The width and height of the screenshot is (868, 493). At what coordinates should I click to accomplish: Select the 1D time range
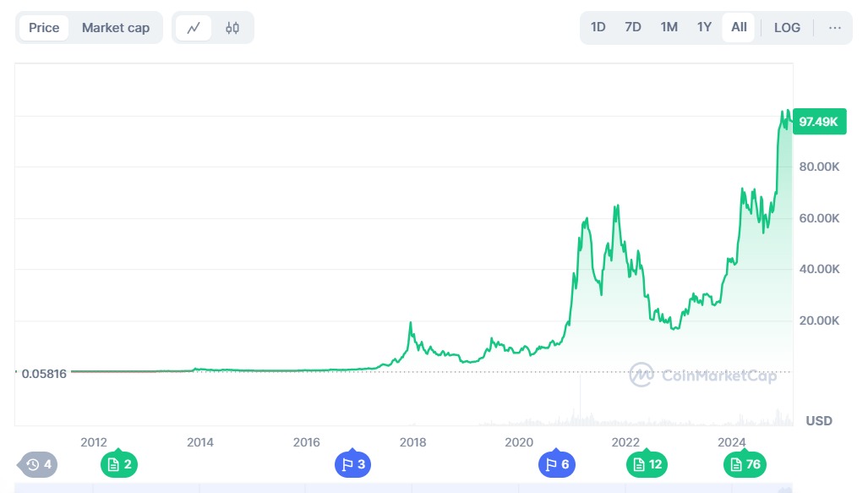598,27
